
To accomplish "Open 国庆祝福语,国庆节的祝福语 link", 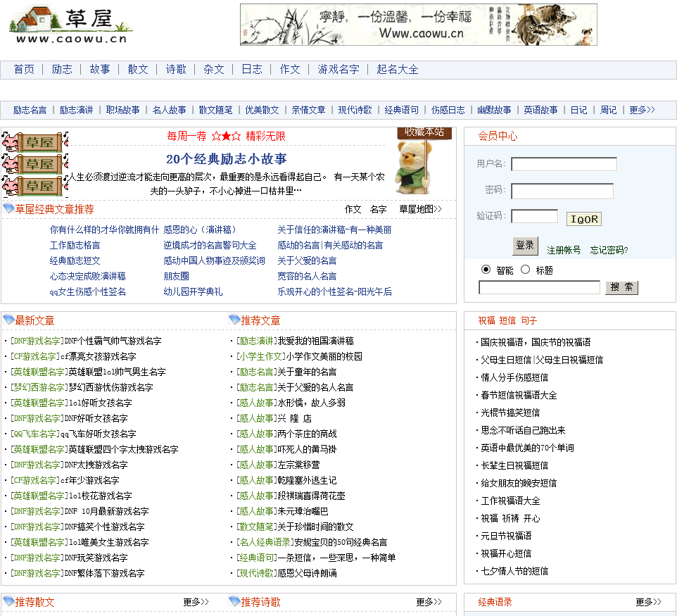I will (x=536, y=343).
